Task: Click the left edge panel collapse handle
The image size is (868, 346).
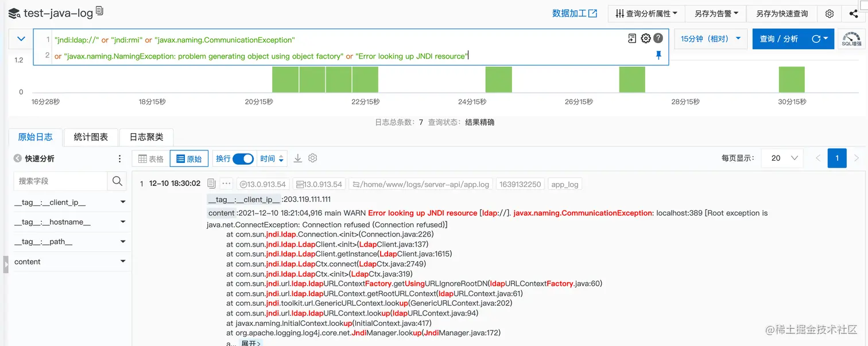Action: click(x=6, y=265)
